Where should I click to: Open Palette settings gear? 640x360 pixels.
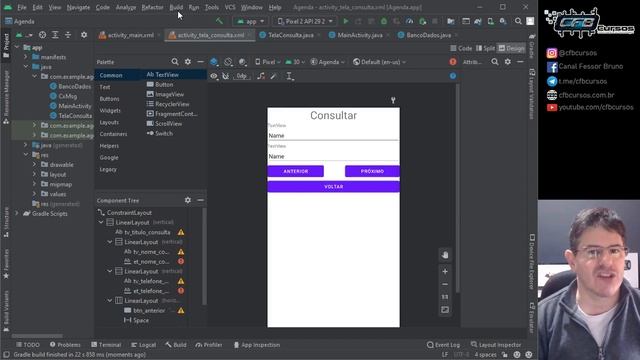(x=188, y=62)
